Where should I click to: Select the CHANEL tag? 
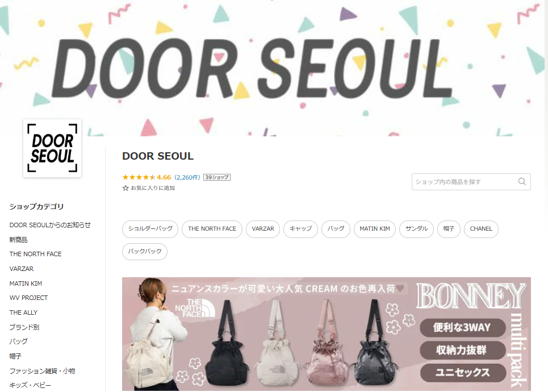point(481,229)
